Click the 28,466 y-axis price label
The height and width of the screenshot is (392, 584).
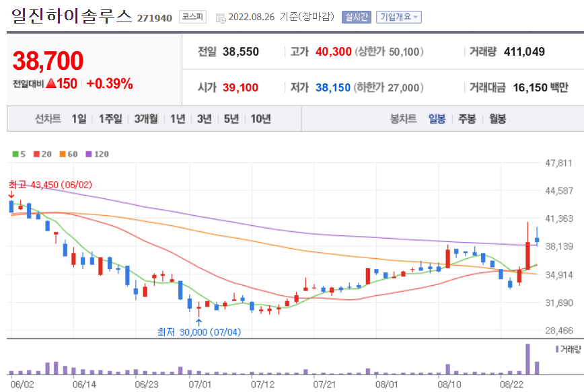pyautogui.click(x=559, y=331)
